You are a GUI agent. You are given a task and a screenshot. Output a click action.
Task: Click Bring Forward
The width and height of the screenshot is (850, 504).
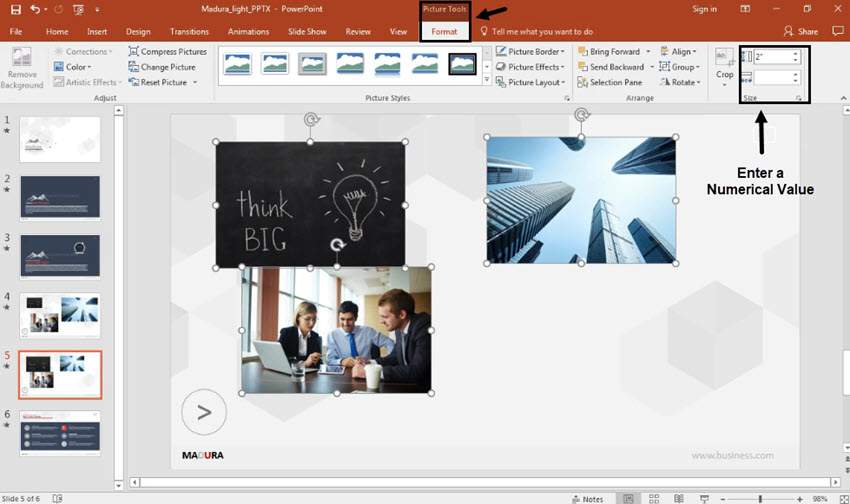(609, 51)
